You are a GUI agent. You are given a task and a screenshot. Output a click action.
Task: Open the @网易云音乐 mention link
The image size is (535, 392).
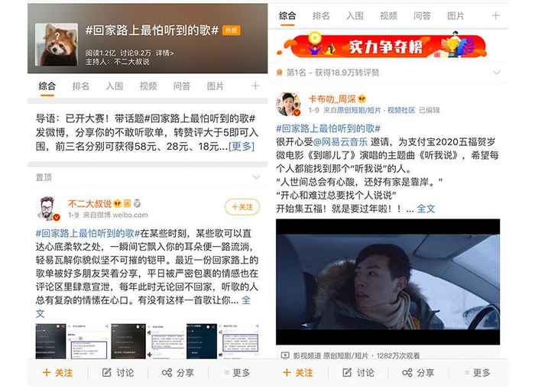tap(340, 141)
